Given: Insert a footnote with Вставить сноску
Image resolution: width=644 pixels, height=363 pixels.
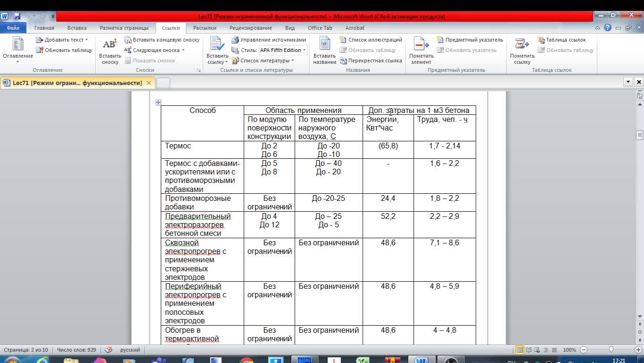Looking at the screenshot, I should 110,51.
